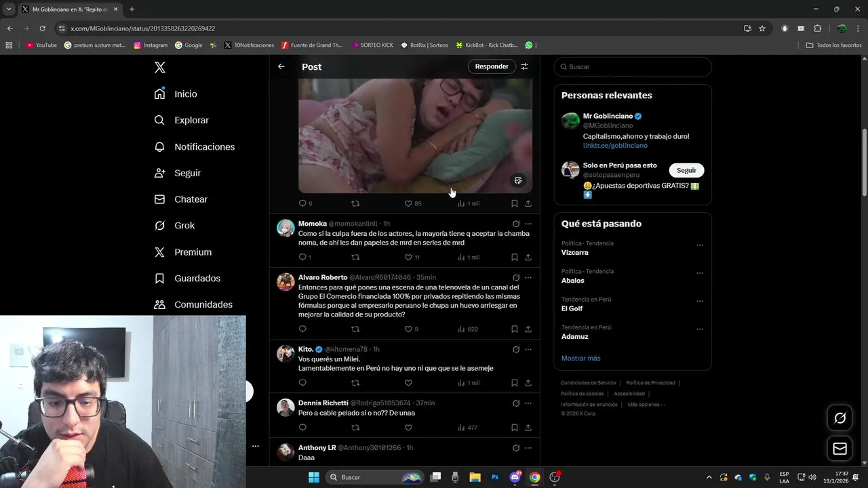Open Inicio from the sidebar
Image resolution: width=868 pixels, height=488 pixels.
click(x=176, y=94)
